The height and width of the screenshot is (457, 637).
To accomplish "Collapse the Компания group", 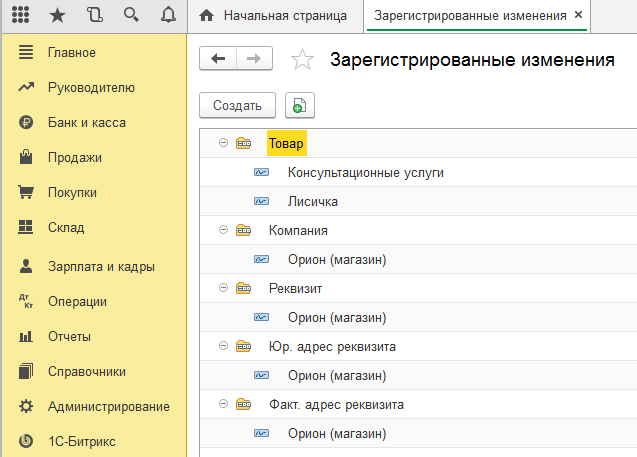I will coord(223,230).
